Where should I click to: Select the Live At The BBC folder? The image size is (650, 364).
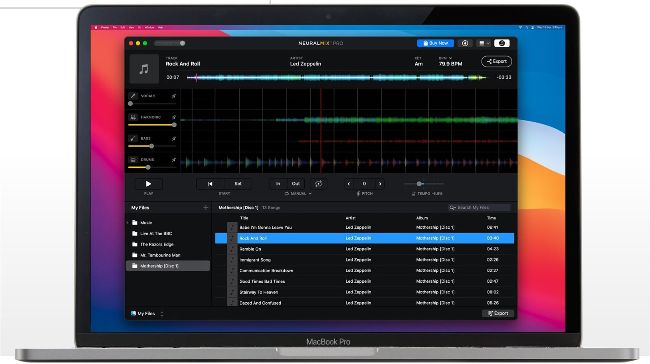tap(167, 233)
